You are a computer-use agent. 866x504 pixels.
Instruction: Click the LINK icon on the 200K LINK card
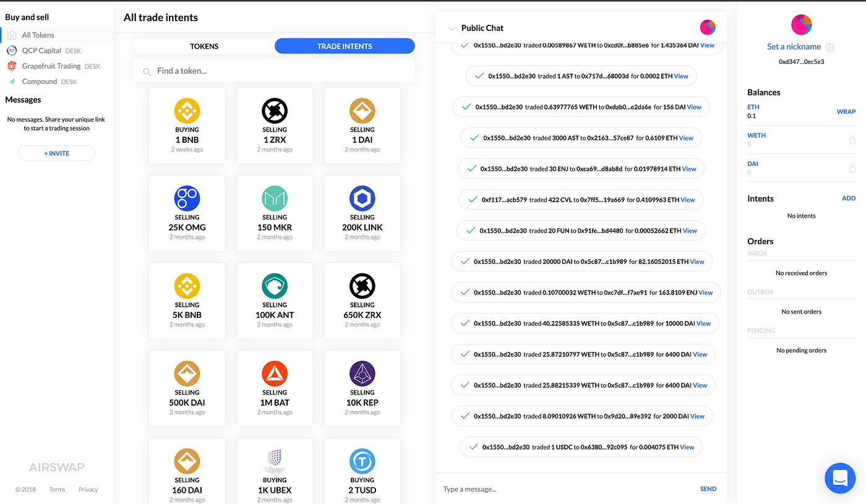(x=362, y=199)
